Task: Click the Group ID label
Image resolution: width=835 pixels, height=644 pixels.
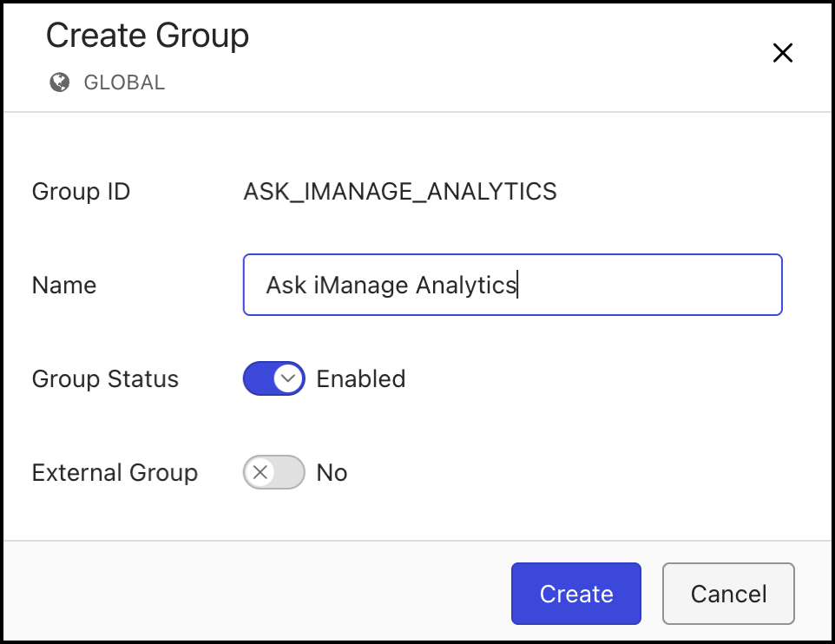Action: tap(81, 191)
